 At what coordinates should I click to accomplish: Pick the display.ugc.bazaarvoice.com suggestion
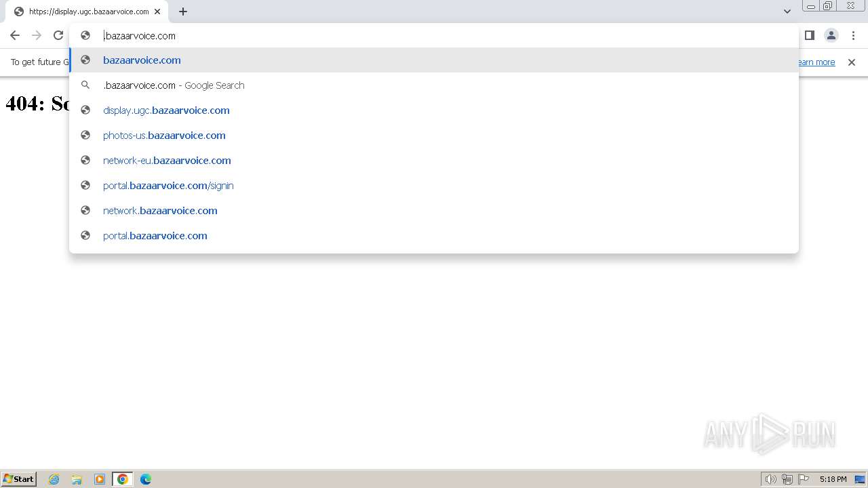(x=434, y=110)
